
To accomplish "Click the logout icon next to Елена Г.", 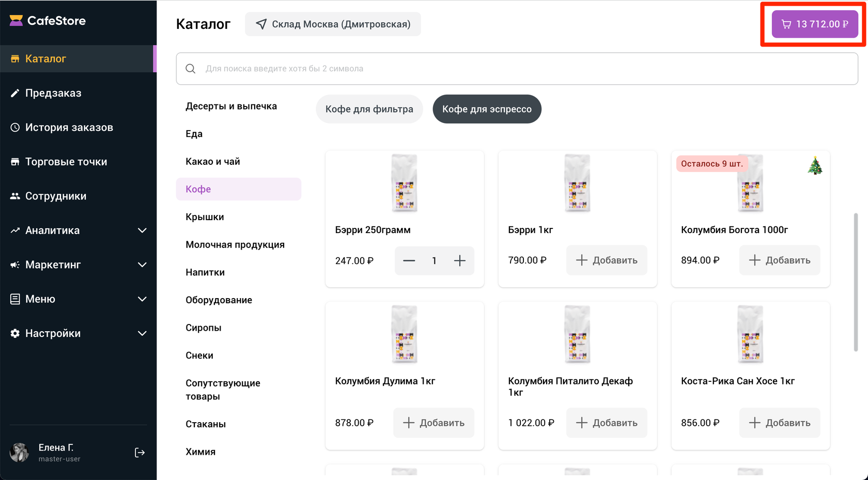I will coord(139,453).
